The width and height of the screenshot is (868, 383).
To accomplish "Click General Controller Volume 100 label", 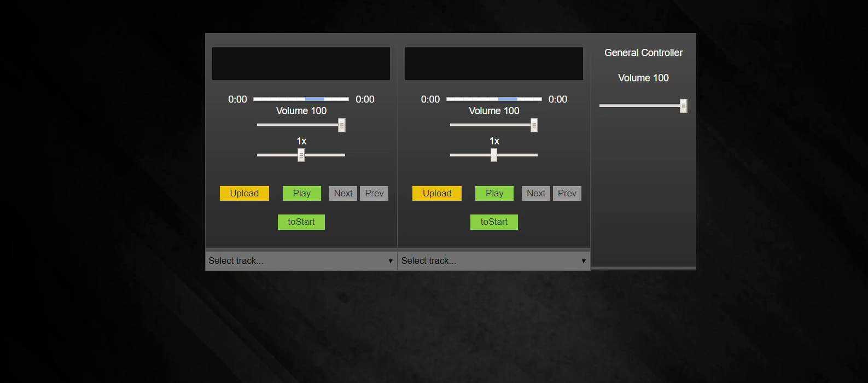I will click(644, 78).
